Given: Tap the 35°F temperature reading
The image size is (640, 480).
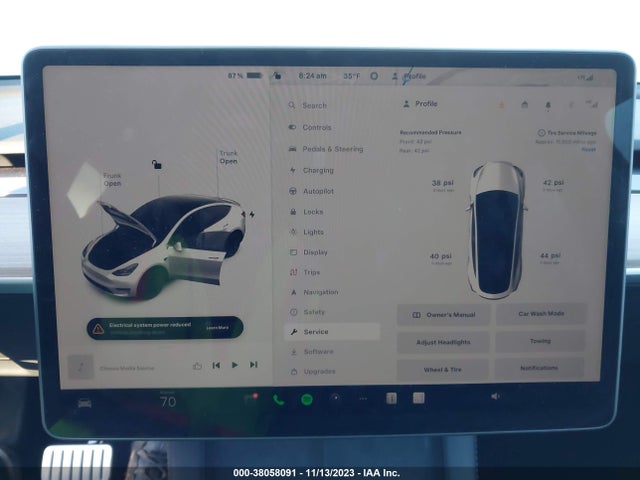Looking at the screenshot, I should pyautogui.click(x=351, y=76).
